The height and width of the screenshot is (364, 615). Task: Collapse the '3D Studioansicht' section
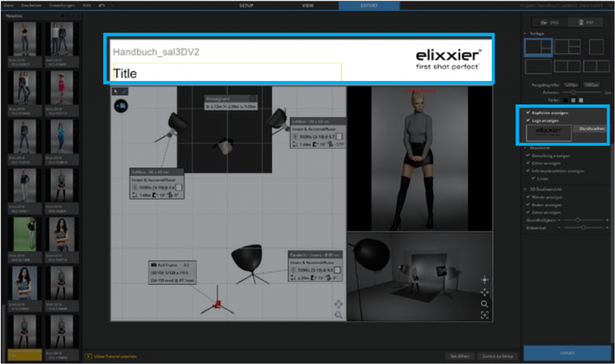point(524,189)
